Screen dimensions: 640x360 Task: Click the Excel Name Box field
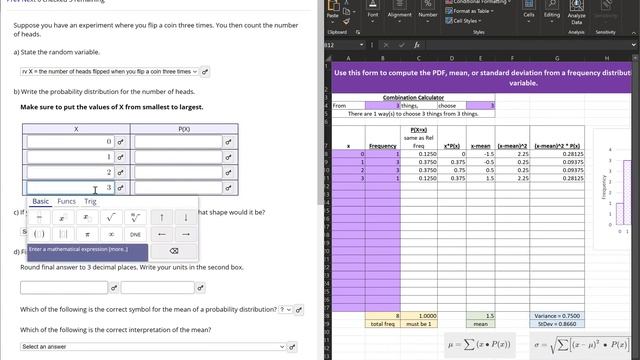(341, 45)
